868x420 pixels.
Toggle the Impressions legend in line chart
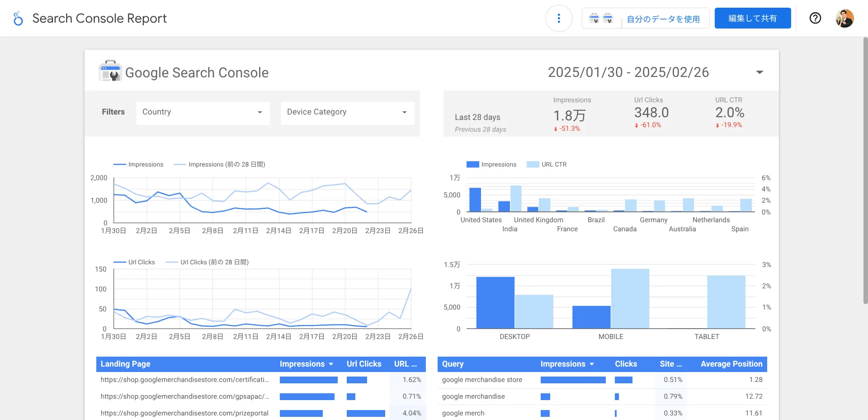pos(138,164)
